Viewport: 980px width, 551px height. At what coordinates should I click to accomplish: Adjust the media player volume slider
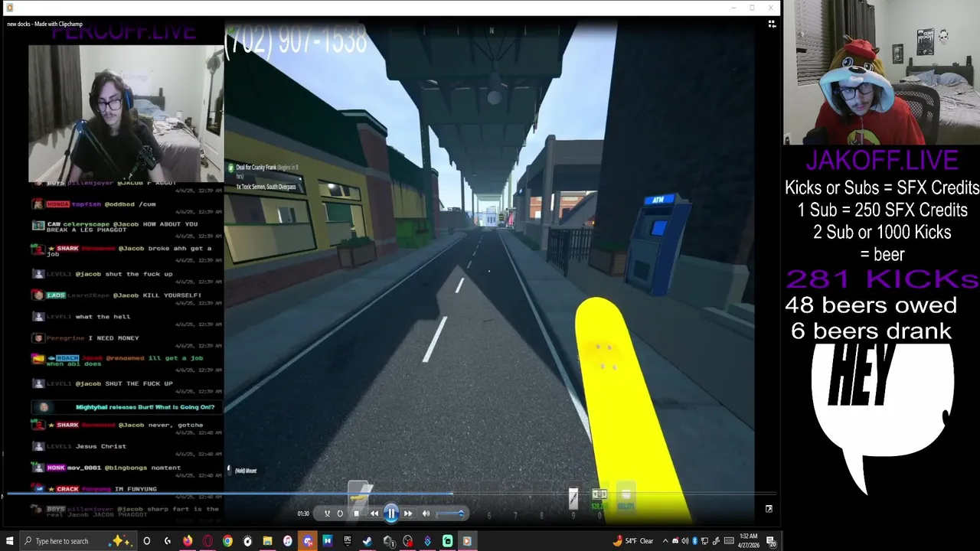(x=449, y=514)
